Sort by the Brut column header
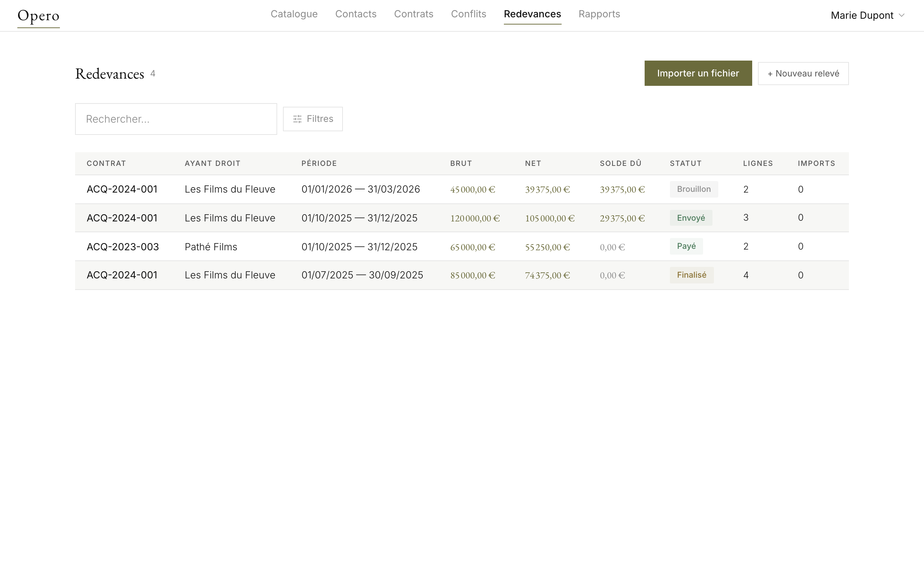Viewport: 924px width, 577px height. tap(461, 163)
